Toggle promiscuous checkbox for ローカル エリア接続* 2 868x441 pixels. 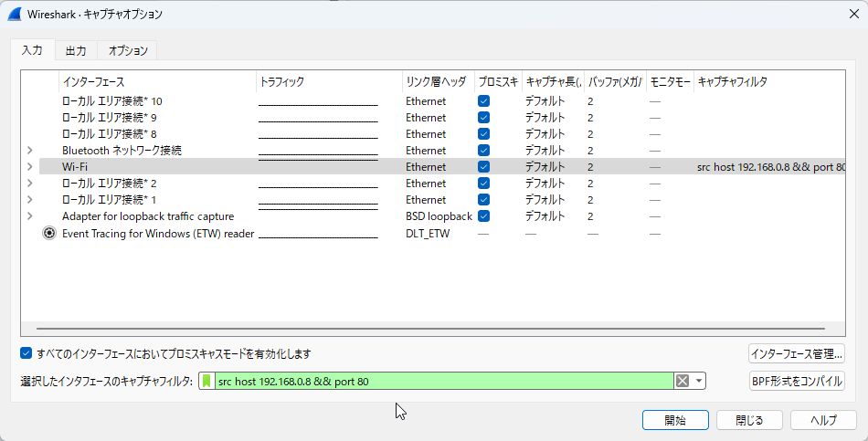[x=484, y=184]
